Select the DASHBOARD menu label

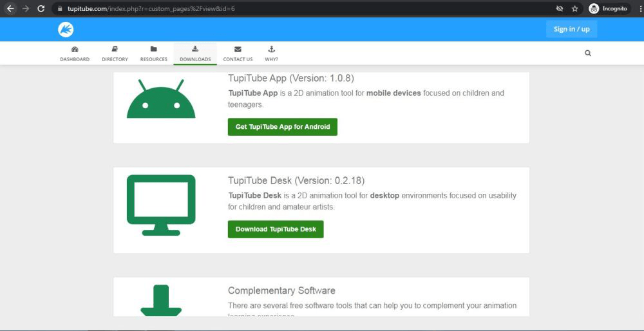click(75, 59)
